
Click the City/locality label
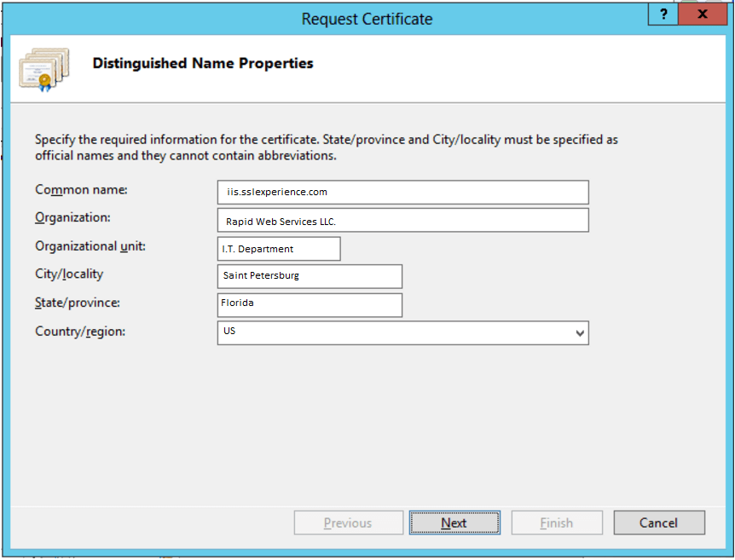[69, 274]
